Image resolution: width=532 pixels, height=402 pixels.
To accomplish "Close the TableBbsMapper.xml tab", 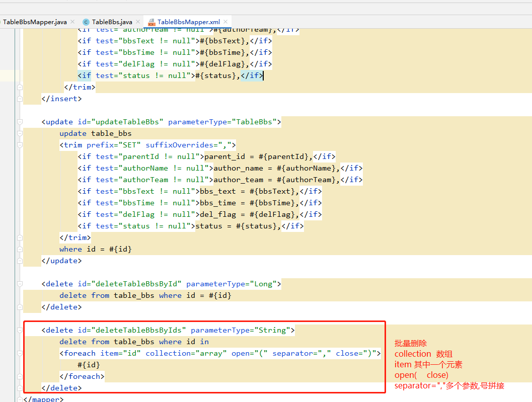I will click(225, 22).
